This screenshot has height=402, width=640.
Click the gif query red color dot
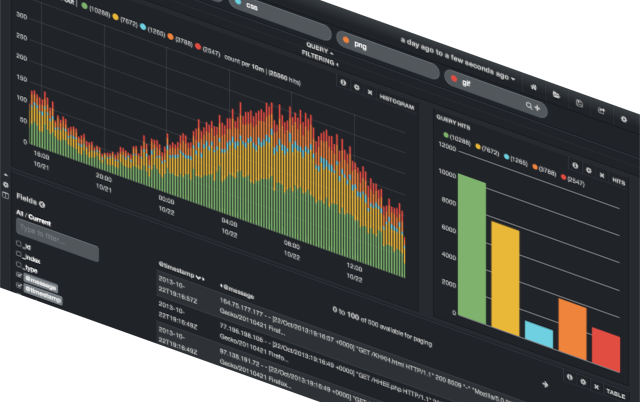point(453,78)
